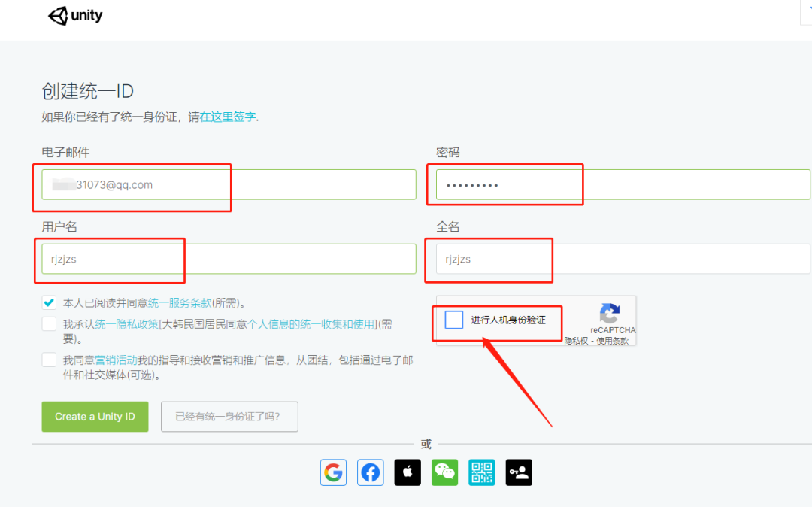Uncheck the 统一服务条款 agreement checkbox
This screenshot has width=812, height=507.
(x=49, y=302)
